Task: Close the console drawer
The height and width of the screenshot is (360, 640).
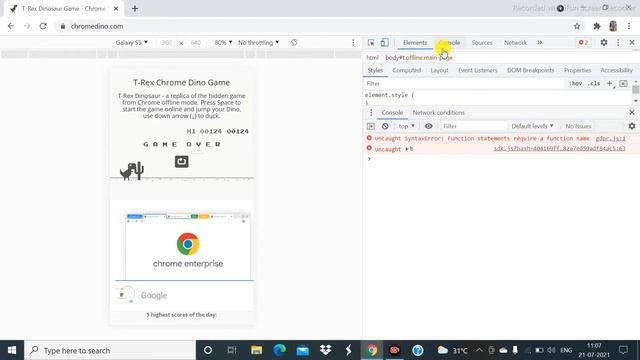Action: click(x=632, y=113)
